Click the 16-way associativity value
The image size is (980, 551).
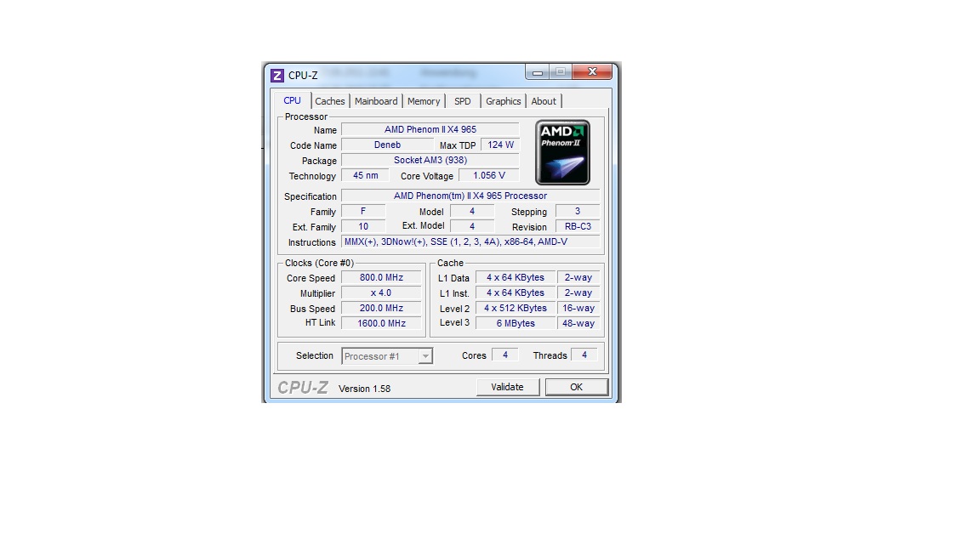pos(578,308)
